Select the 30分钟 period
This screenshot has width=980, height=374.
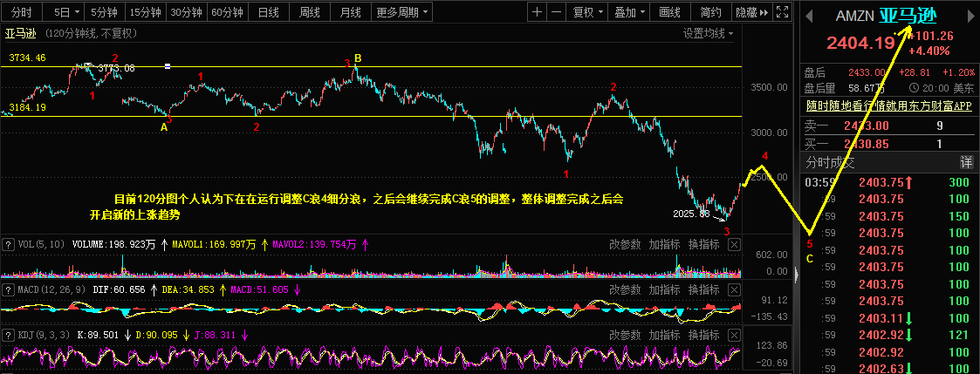pos(186,11)
